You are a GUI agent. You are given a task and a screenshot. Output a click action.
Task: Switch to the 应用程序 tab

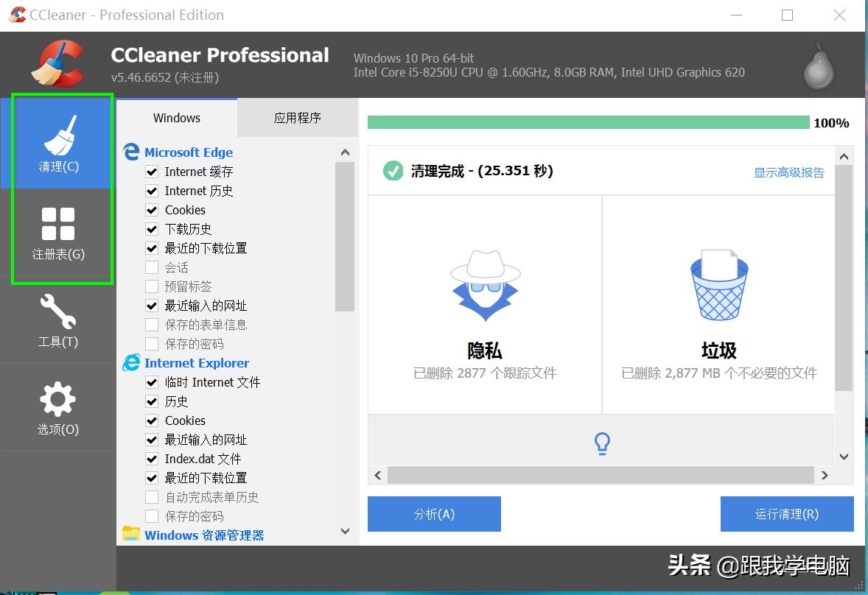(x=298, y=117)
